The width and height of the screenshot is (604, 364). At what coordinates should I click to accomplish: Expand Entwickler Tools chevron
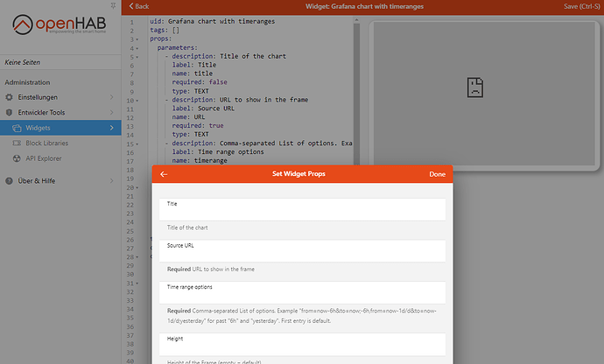(x=112, y=113)
